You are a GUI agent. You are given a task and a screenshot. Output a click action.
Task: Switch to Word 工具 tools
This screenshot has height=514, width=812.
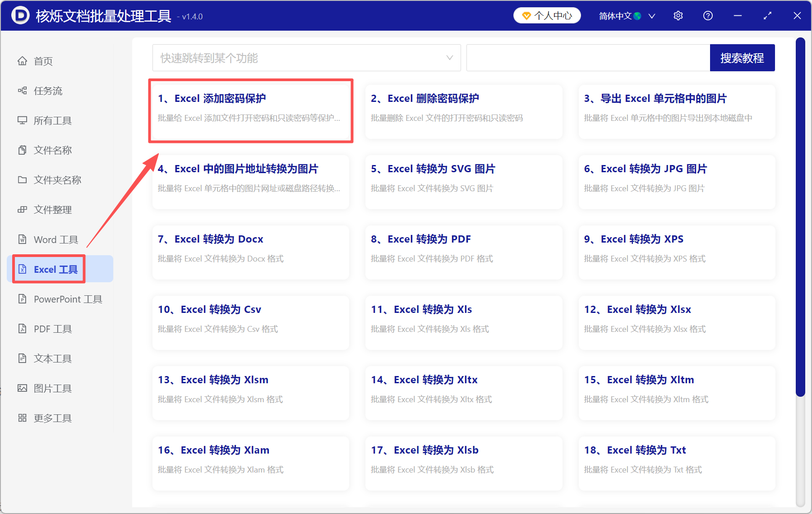[55, 239]
